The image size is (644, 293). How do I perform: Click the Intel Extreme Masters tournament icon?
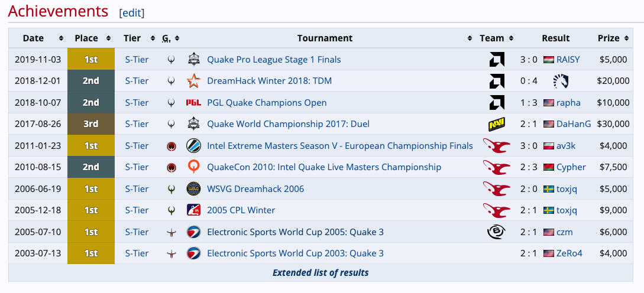(193, 146)
